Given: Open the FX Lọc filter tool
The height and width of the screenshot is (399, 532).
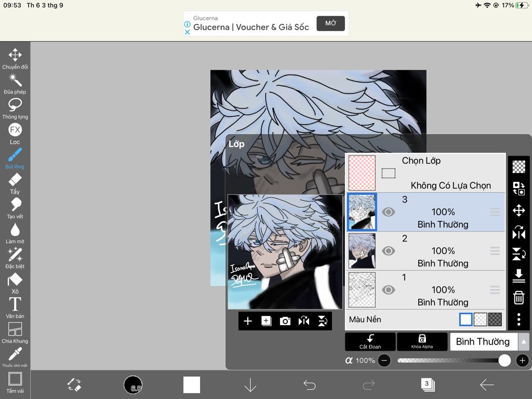Looking at the screenshot, I should [x=15, y=134].
